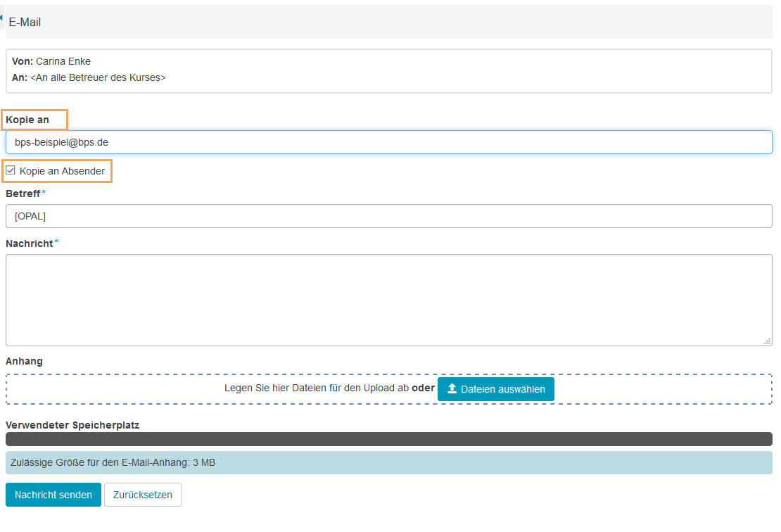
Task: Click the recipient line An alle Betreuer des Kurses
Action: tap(98, 77)
